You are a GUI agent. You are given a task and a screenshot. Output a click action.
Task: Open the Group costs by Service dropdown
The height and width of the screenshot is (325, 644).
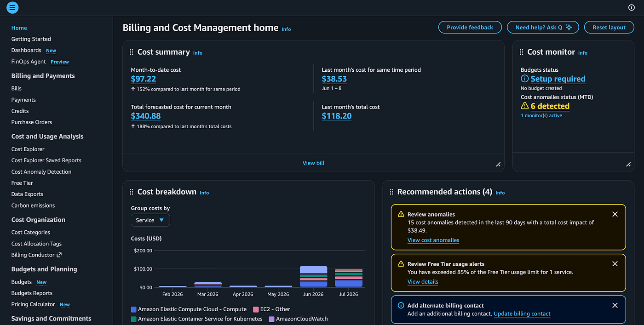[x=150, y=220]
